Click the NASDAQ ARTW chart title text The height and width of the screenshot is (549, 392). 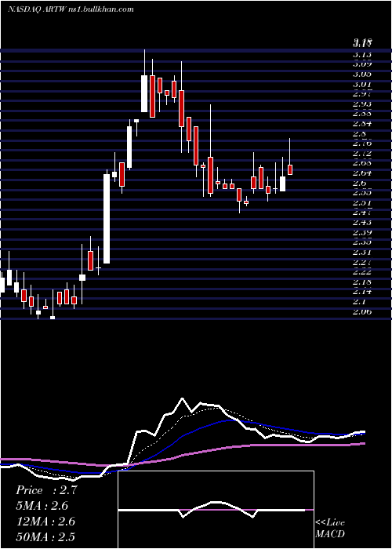pyautogui.click(x=71, y=9)
